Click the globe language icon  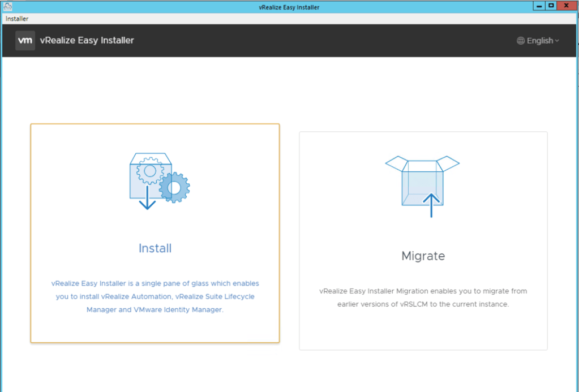coord(521,41)
